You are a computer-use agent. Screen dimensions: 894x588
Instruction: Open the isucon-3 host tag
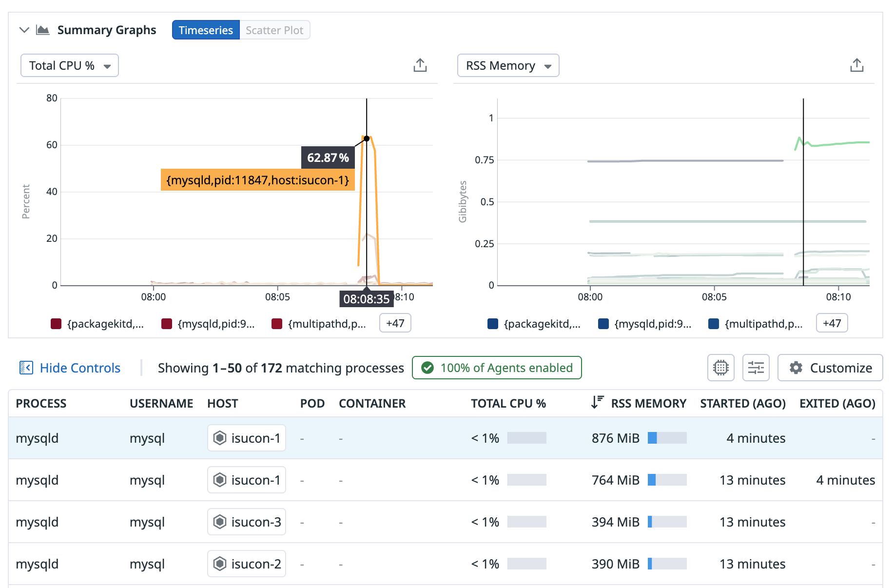click(x=247, y=522)
